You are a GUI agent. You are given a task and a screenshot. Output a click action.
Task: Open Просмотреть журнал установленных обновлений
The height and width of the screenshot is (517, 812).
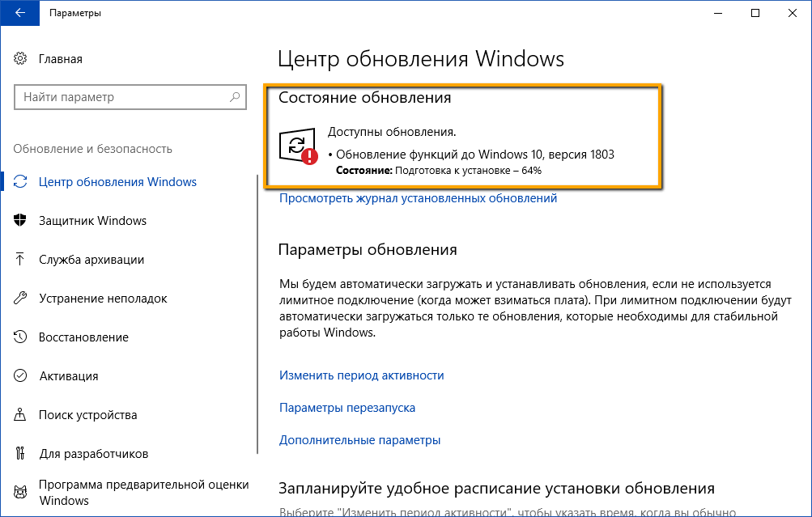click(417, 197)
